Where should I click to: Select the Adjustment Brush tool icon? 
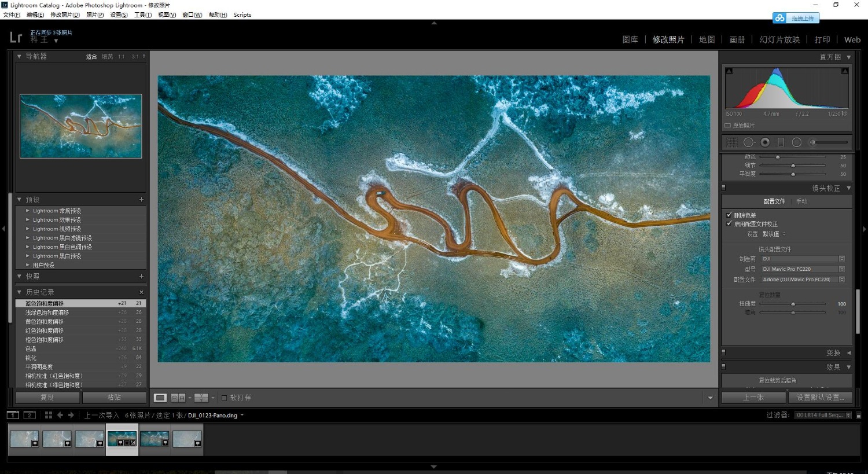pyautogui.click(x=829, y=142)
